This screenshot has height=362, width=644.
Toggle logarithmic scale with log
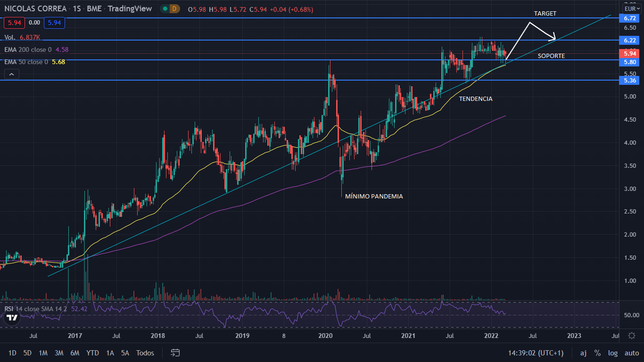pos(612,353)
